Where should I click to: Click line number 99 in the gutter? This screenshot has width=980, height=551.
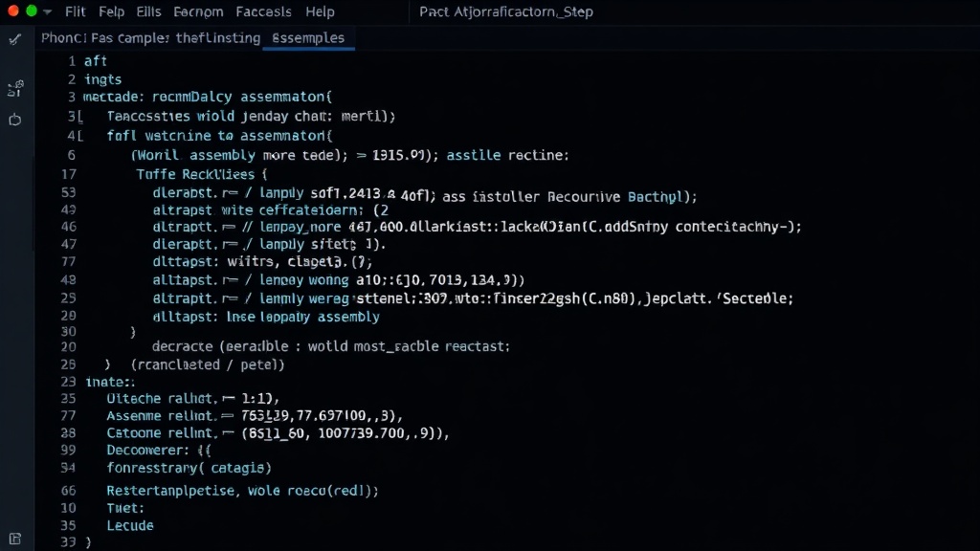click(68, 451)
